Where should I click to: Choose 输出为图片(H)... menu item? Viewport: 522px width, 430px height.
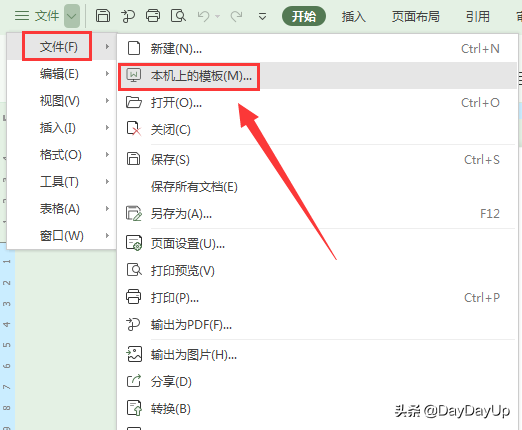coord(317,355)
